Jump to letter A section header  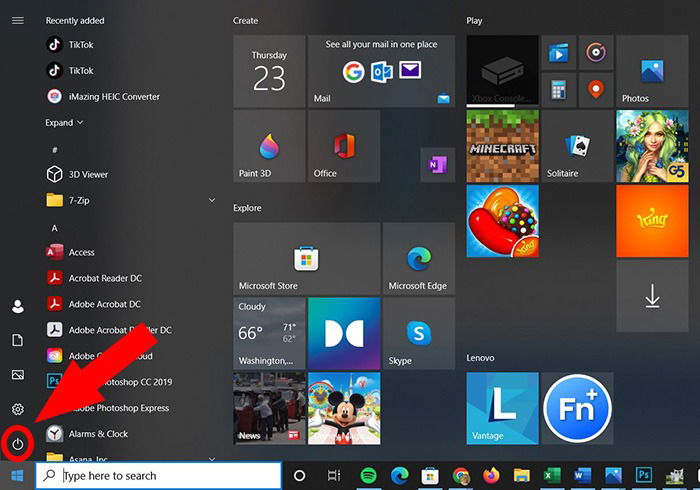tap(54, 228)
